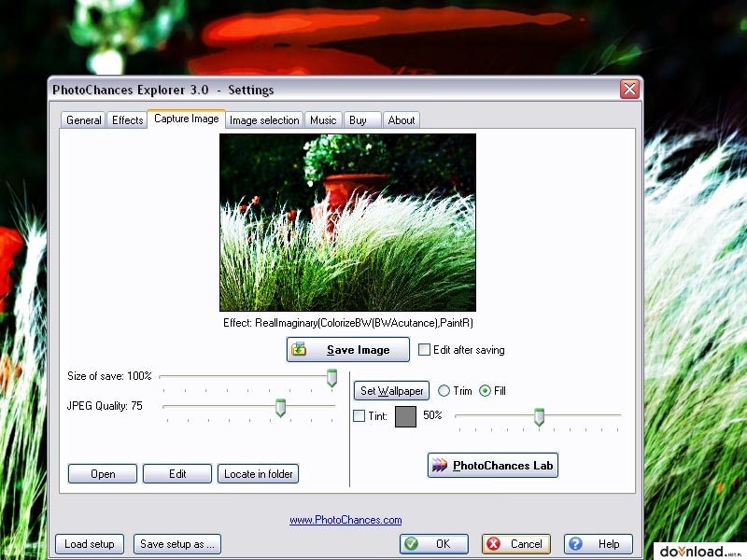
Task: Click the Tint percentage slider handle
Action: (539, 416)
